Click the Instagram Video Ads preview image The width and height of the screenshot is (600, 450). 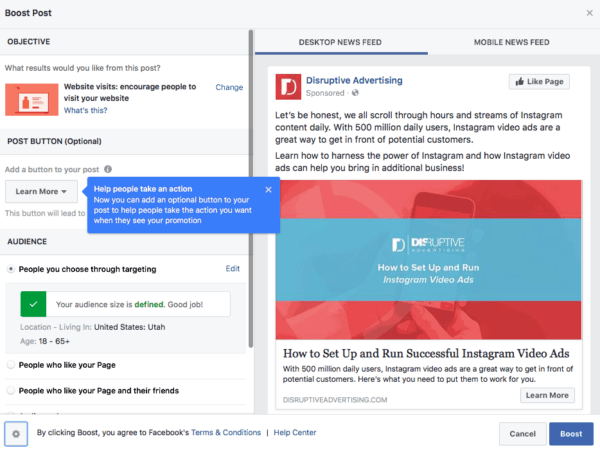[x=428, y=259]
